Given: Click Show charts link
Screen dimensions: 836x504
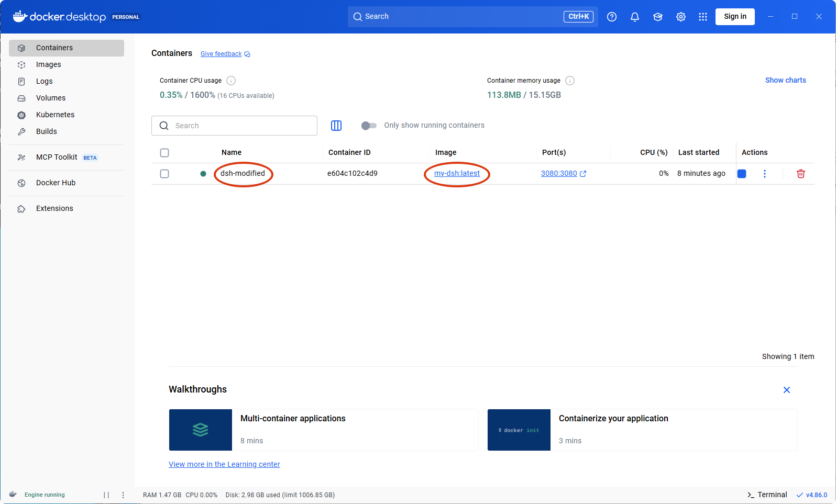Looking at the screenshot, I should (x=785, y=80).
